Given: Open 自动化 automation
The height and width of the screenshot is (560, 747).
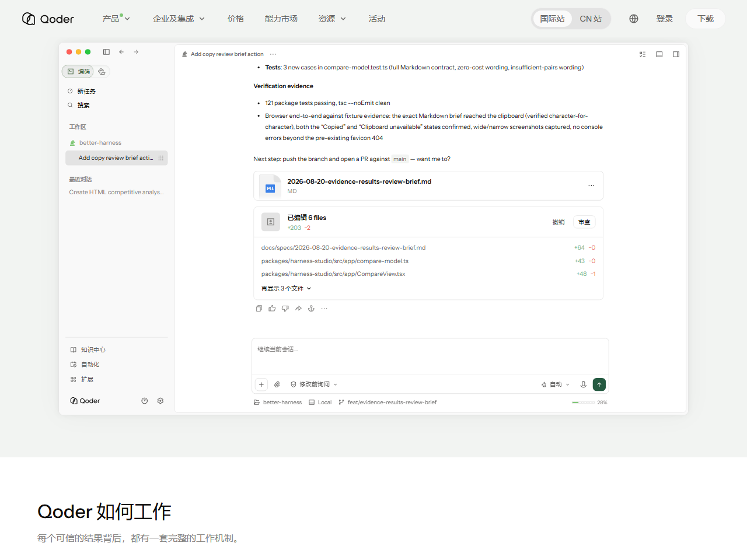Looking at the screenshot, I should click(85, 365).
